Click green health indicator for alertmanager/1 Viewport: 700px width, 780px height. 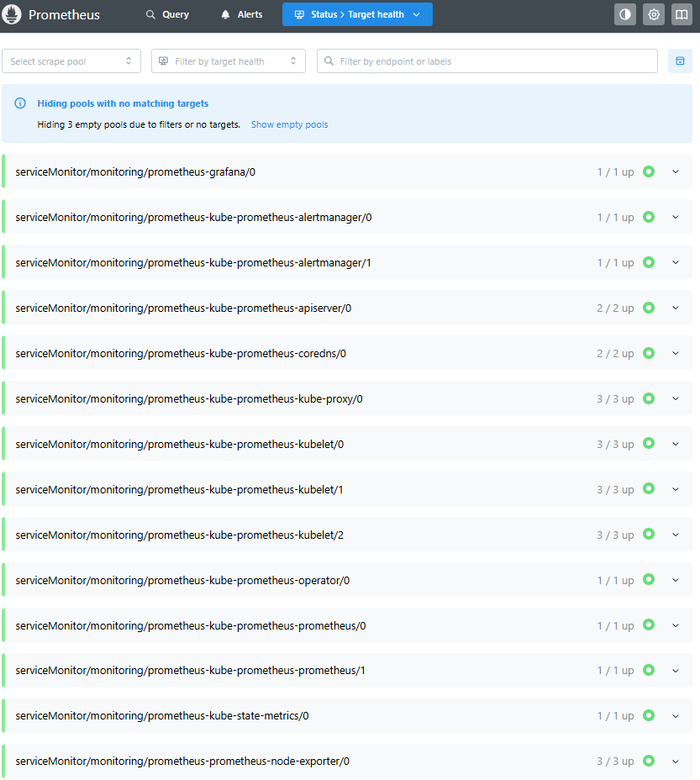point(648,262)
